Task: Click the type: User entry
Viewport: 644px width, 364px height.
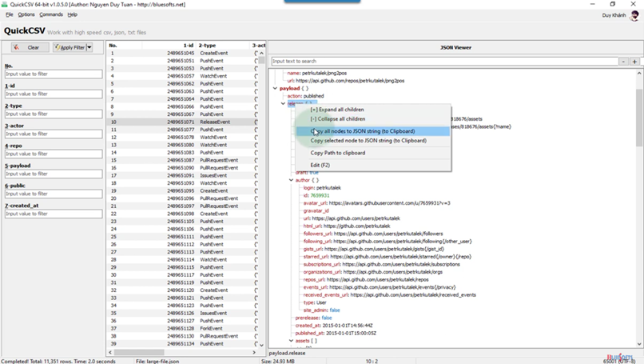Action: [x=315, y=302]
